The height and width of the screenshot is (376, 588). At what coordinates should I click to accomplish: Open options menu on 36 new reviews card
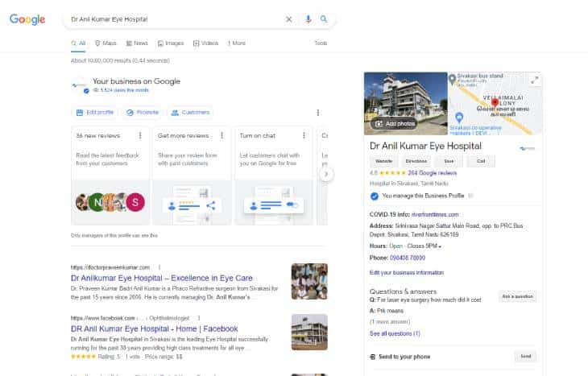click(140, 135)
